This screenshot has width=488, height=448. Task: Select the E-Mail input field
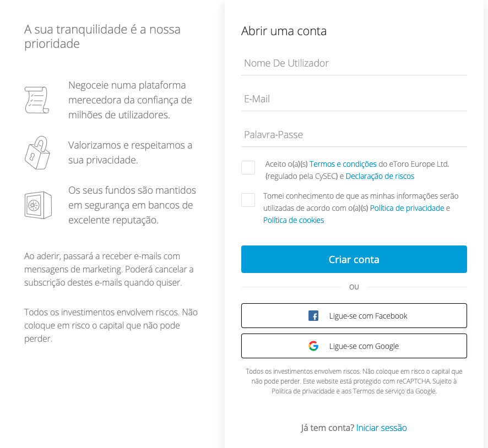(354, 99)
